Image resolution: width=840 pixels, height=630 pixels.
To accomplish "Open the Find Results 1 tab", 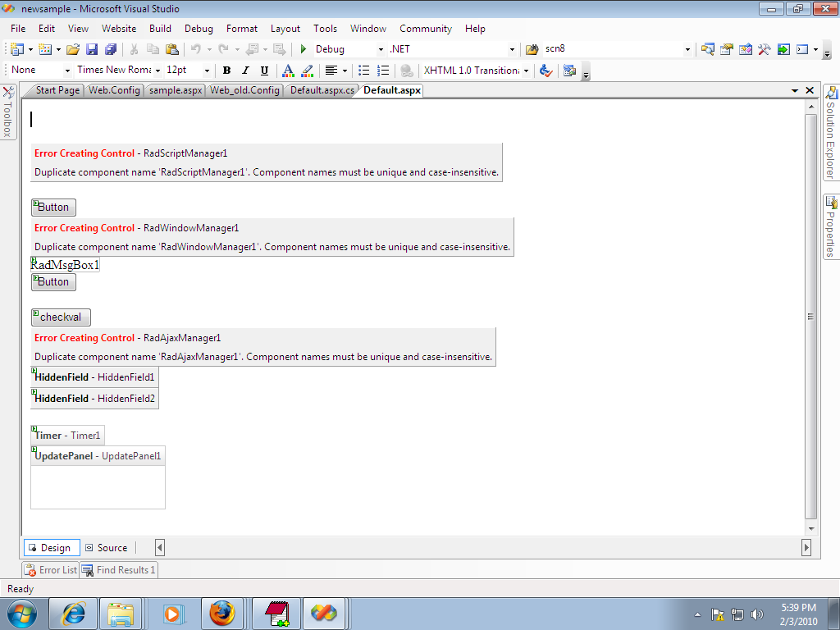I will coord(119,570).
